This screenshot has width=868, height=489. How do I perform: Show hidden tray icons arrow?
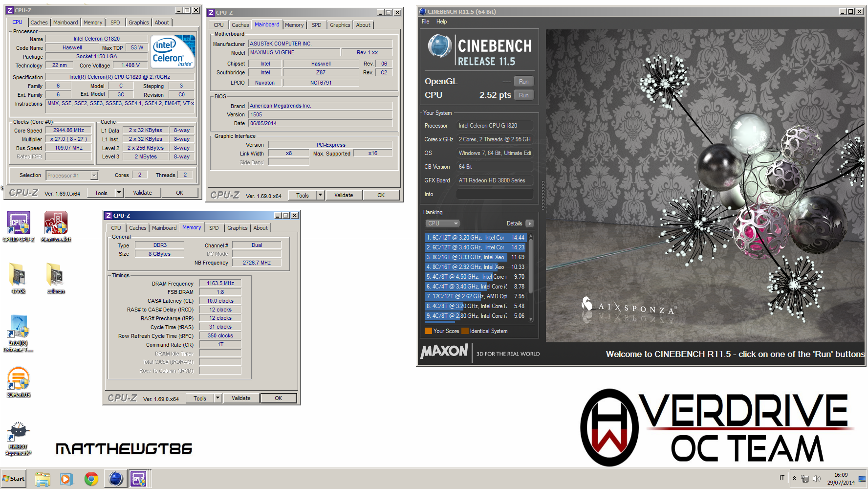click(x=795, y=478)
